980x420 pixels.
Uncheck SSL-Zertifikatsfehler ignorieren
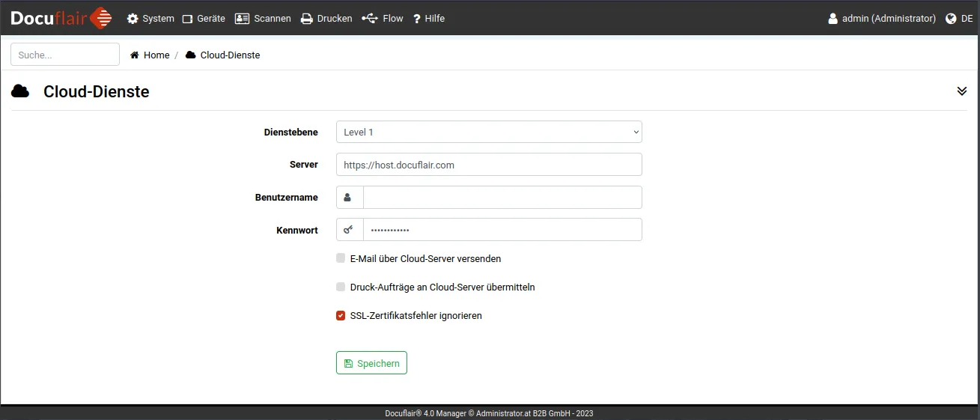coord(341,315)
